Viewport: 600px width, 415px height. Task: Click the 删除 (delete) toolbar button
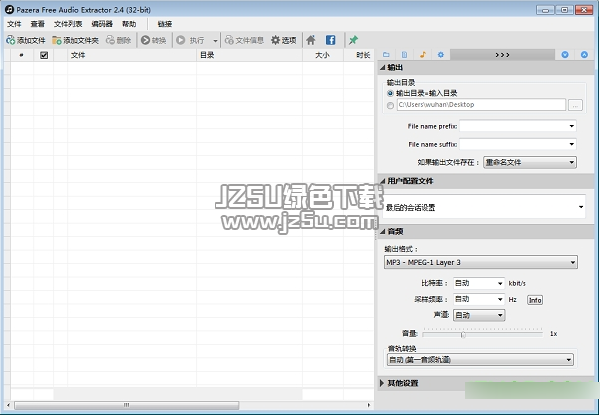coord(118,40)
